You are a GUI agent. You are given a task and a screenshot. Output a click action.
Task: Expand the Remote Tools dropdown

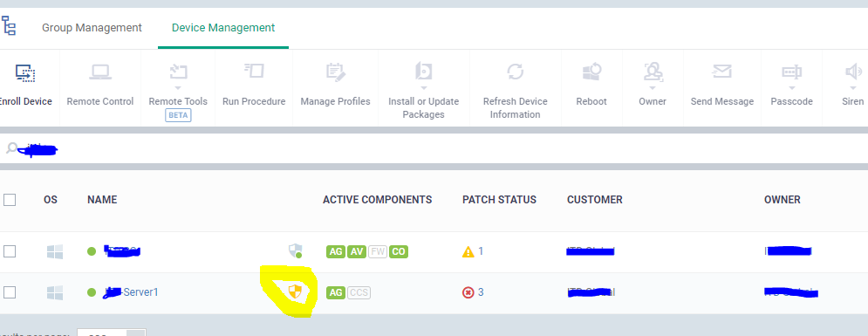pos(178,88)
